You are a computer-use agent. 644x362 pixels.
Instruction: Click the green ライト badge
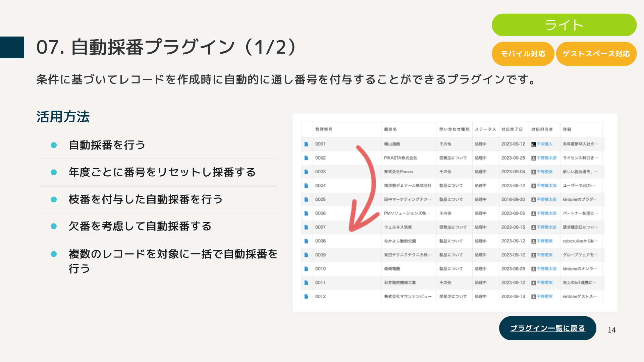tap(564, 25)
